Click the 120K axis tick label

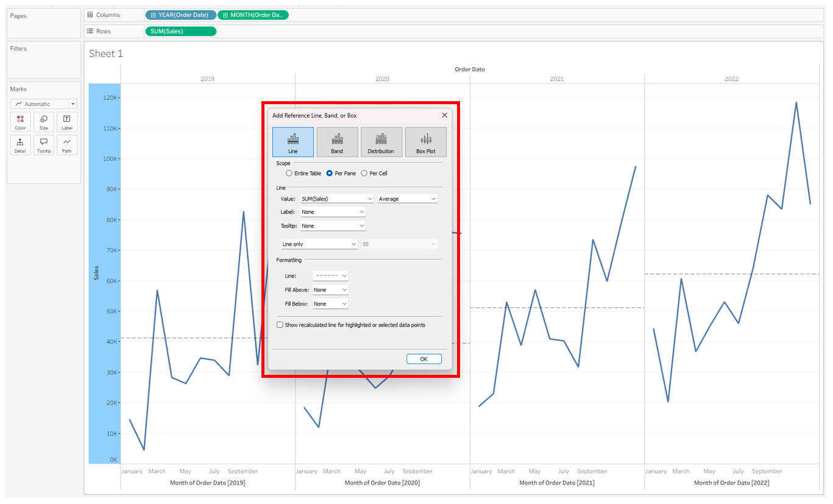point(111,98)
